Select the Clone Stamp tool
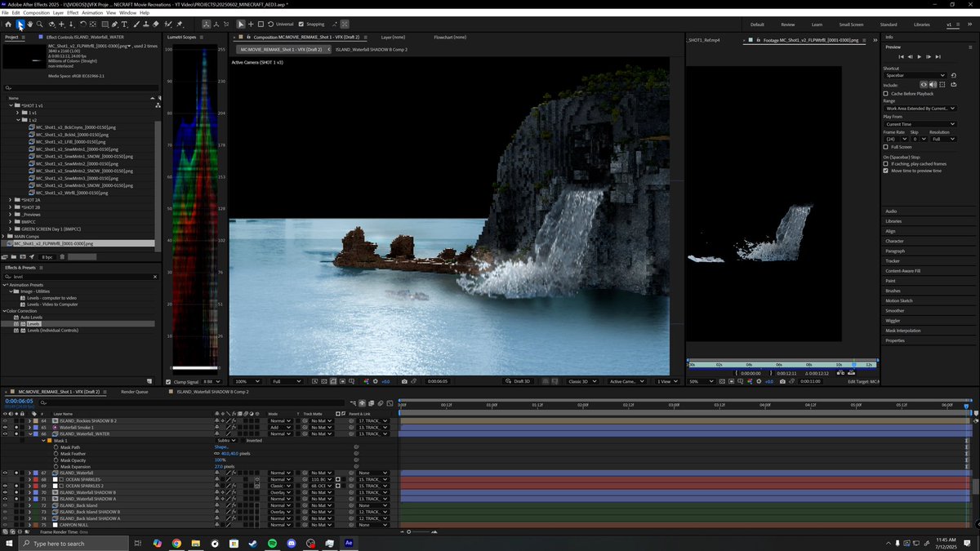Screen dimensions: 980x551 tap(145, 24)
